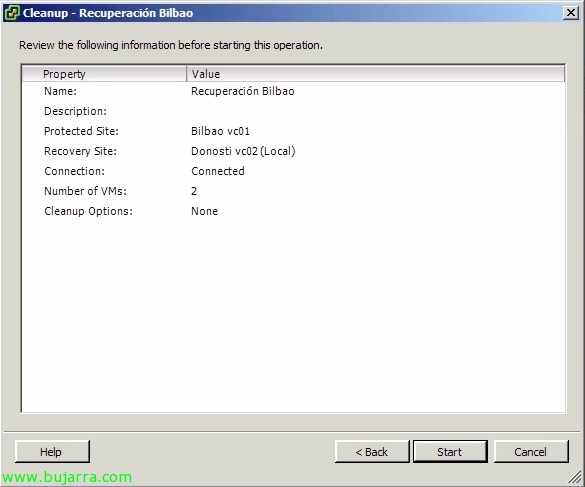Close the Cleanup dialog window
Screen dimensions: 585x487
point(571,13)
